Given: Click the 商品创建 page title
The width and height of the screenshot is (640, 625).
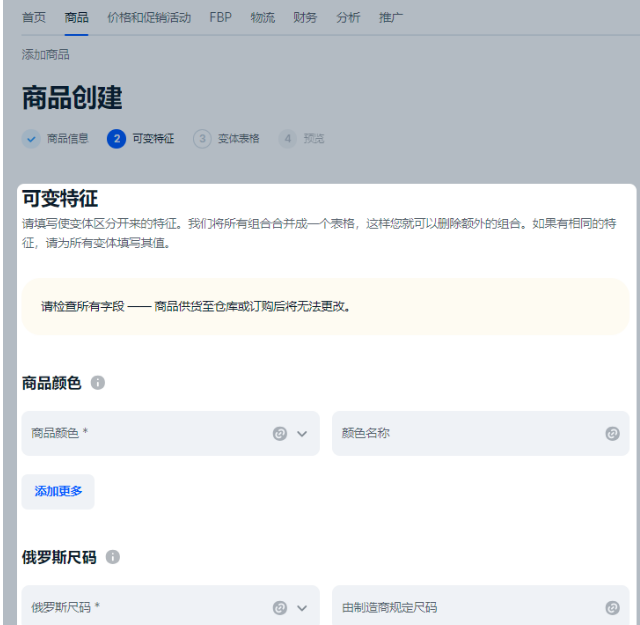Looking at the screenshot, I should (x=72, y=98).
